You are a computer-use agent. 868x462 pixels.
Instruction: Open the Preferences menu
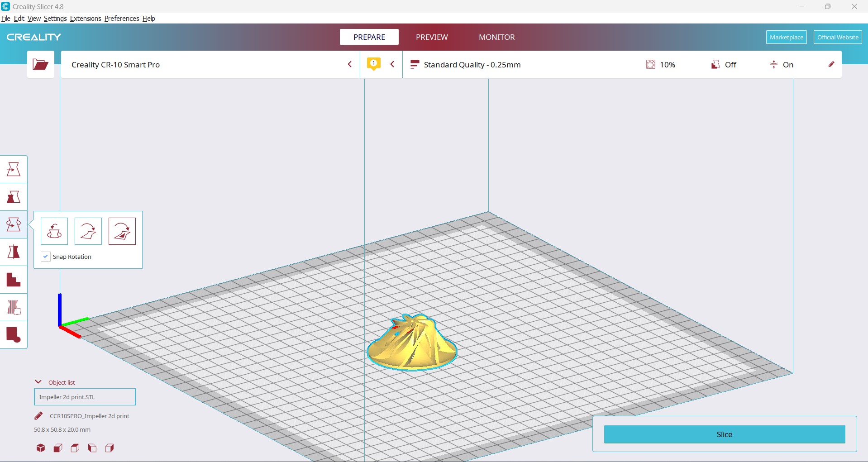coord(122,19)
